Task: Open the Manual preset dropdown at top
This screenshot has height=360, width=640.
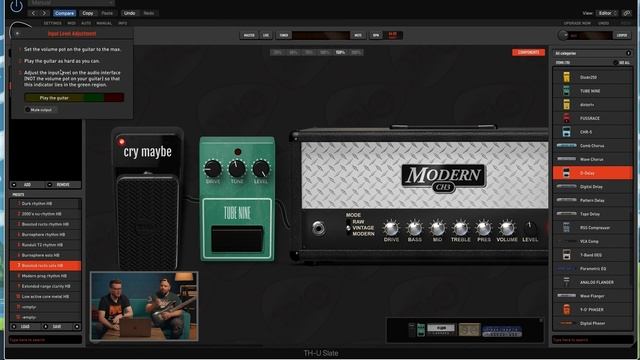Action: (x=72, y=3)
